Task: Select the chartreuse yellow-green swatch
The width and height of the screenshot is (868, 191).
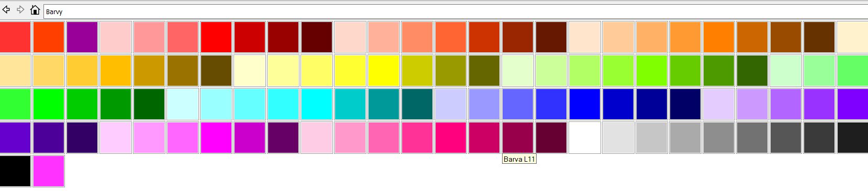Action: [652, 71]
